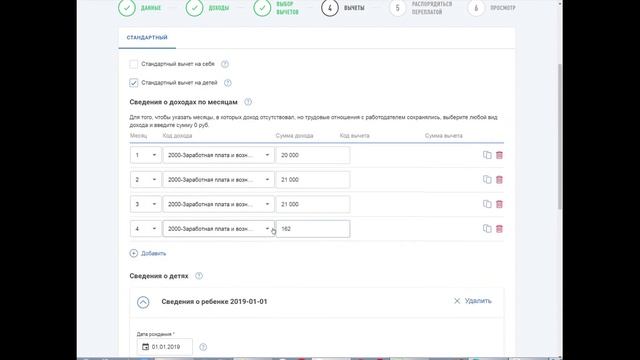Screen dimensions: 640x360
Task: Delete the month 1 income row
Action: click(x=499, y=155)
